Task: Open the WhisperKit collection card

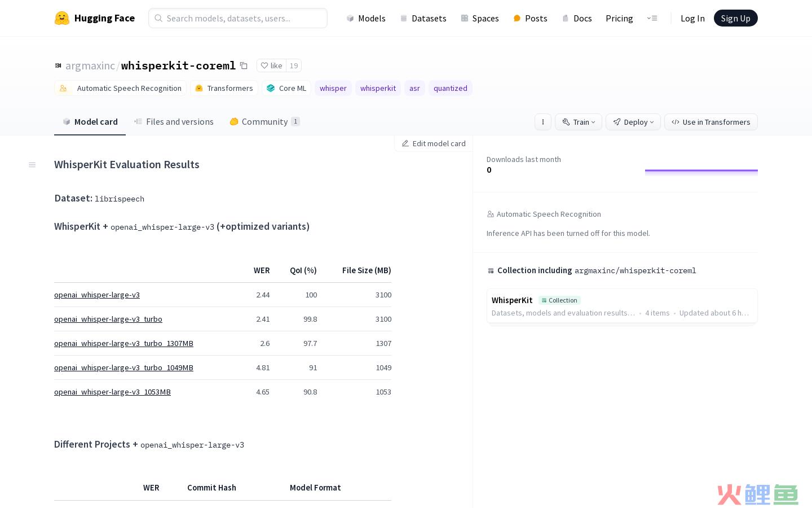Action: [x=622, y=306]
